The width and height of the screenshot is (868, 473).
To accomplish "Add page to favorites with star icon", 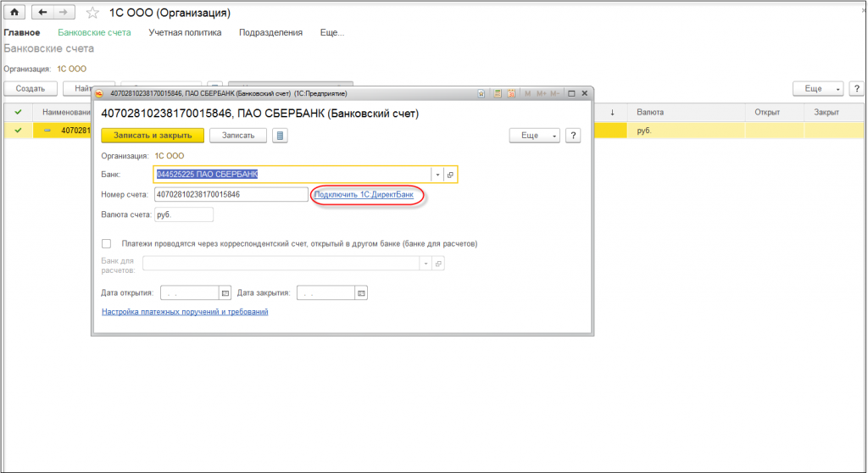I will [92, 13].
